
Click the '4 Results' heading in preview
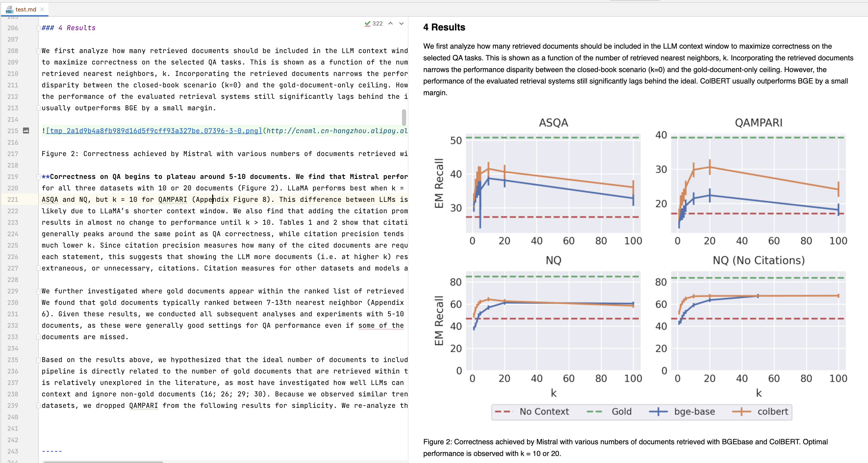(x=444, y=27)
